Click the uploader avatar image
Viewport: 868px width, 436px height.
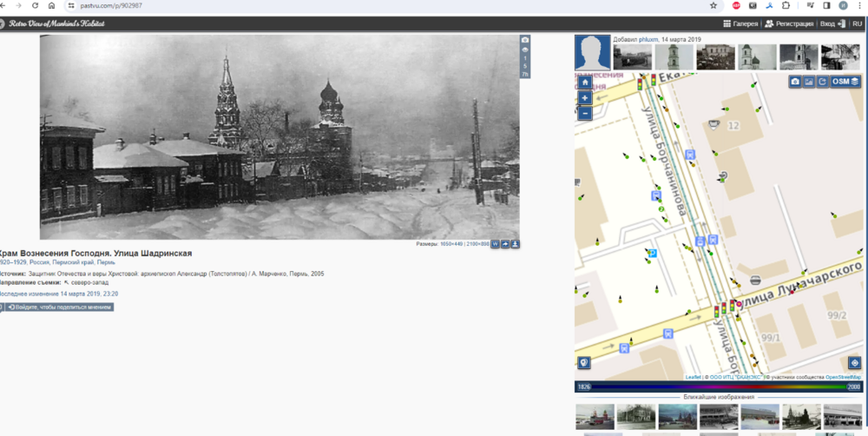tap(593, 53)
